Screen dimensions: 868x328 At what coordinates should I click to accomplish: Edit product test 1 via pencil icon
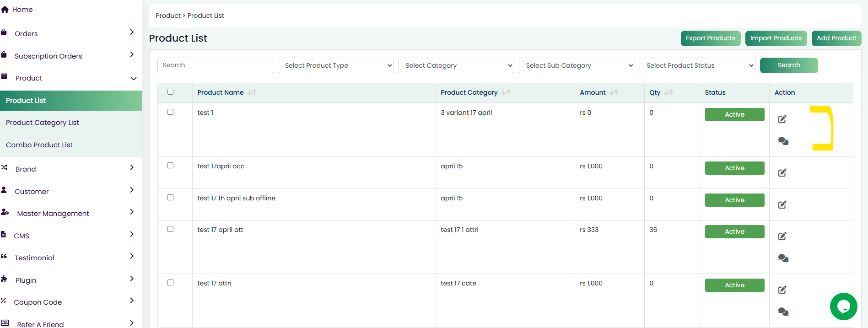pos(782,119)
